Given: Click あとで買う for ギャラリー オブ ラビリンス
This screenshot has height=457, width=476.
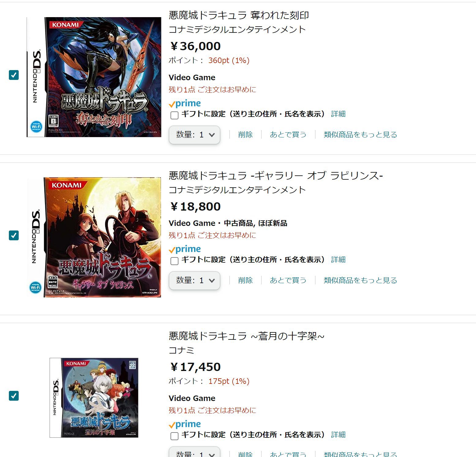Looking at the screenshot, I should click(x=288, y=280).
